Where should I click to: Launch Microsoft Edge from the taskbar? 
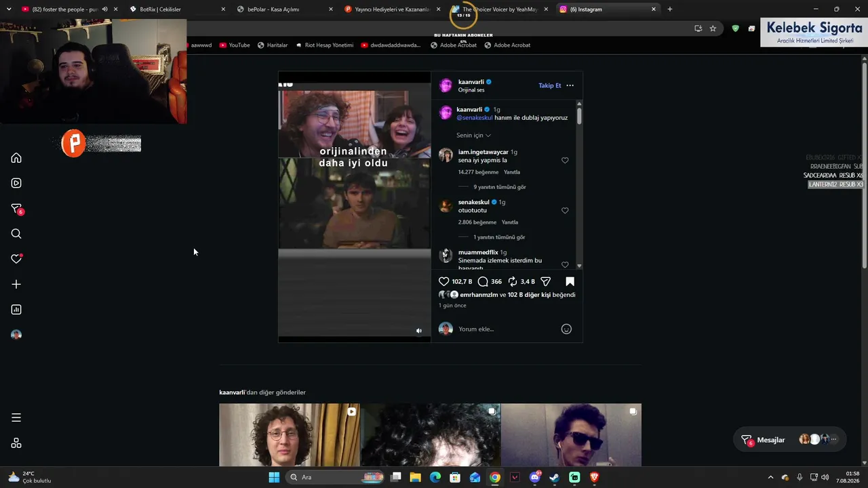435,477
